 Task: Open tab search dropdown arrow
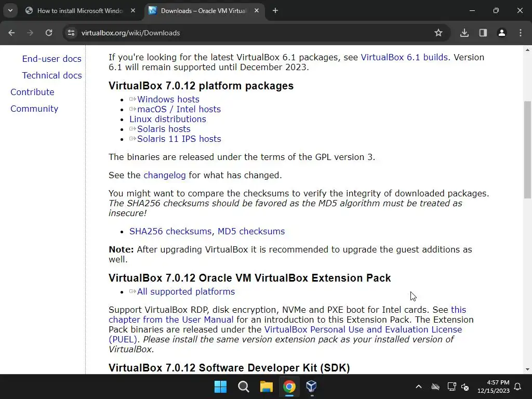tap(10, 10)
